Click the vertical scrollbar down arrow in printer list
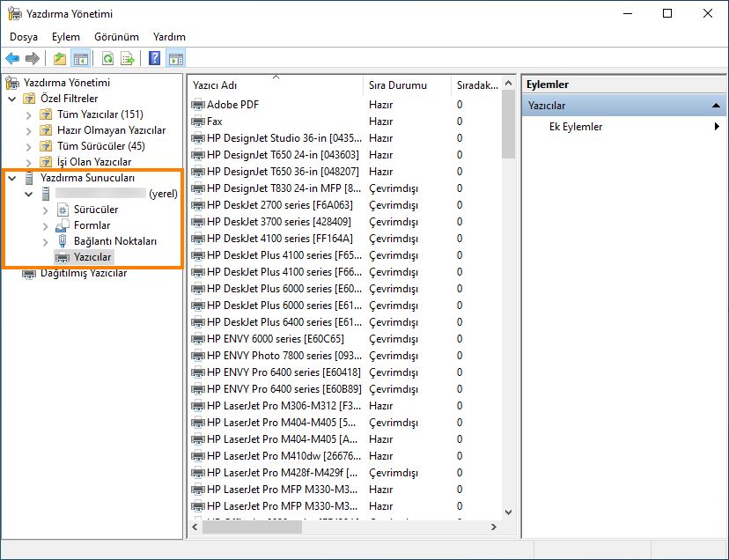This screenshot has height=560, width=729. (x=507, y=512)
